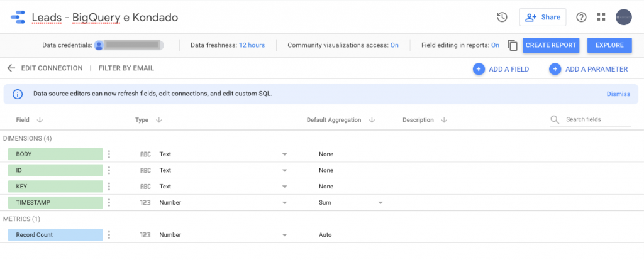Screen dimensions: 644x260
Task: Open TIMESTAMP Default Aggregation Sum dropdown
Action: [x=380, y=203]
